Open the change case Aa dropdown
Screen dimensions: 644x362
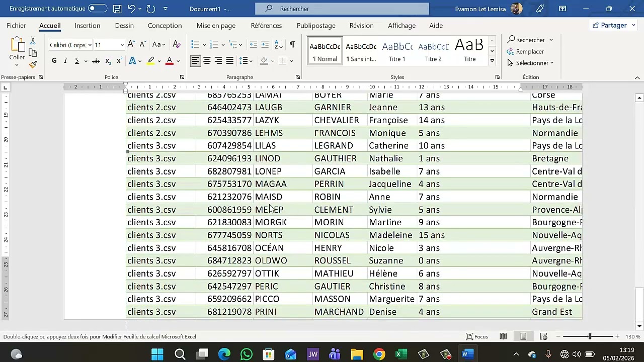click(x=159, y=45)
